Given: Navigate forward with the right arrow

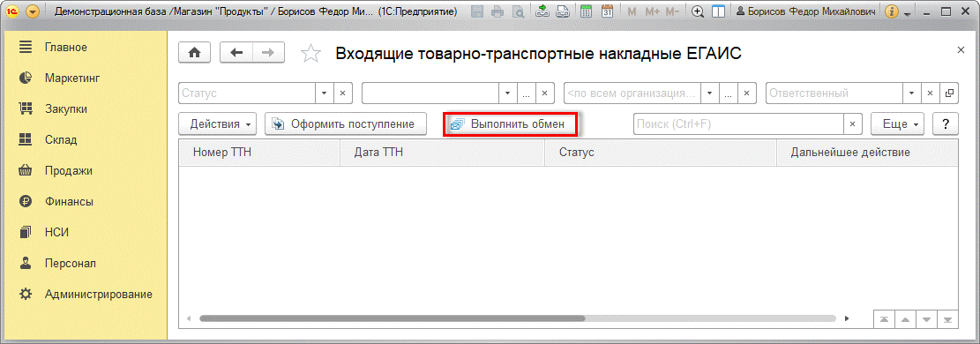Looking at the screenshot, I should tap(268, 53).
